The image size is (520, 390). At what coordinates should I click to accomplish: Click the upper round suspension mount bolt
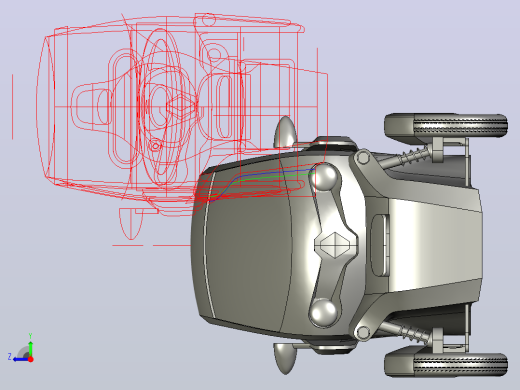[x=362, y=158]
